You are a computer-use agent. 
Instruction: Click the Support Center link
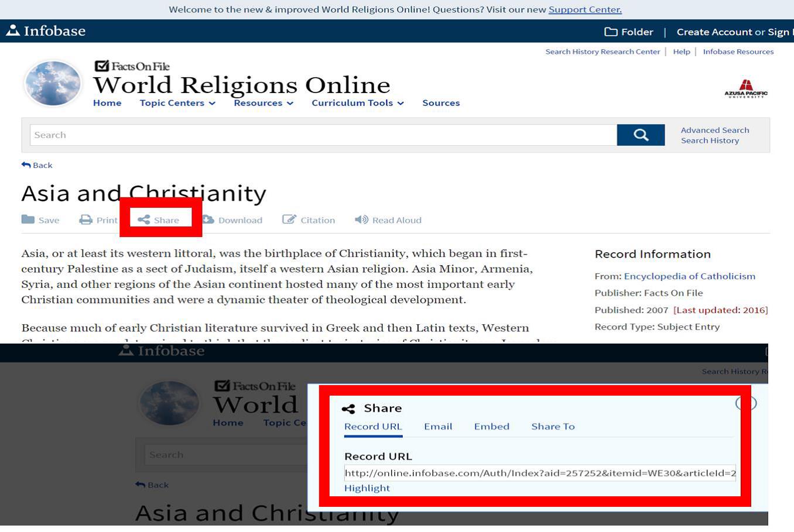585,9
